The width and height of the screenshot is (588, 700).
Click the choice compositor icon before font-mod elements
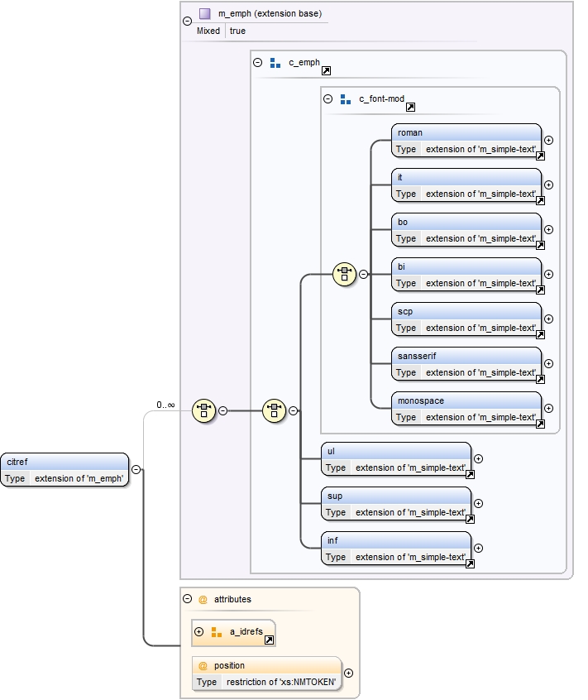tap(344, 274)
